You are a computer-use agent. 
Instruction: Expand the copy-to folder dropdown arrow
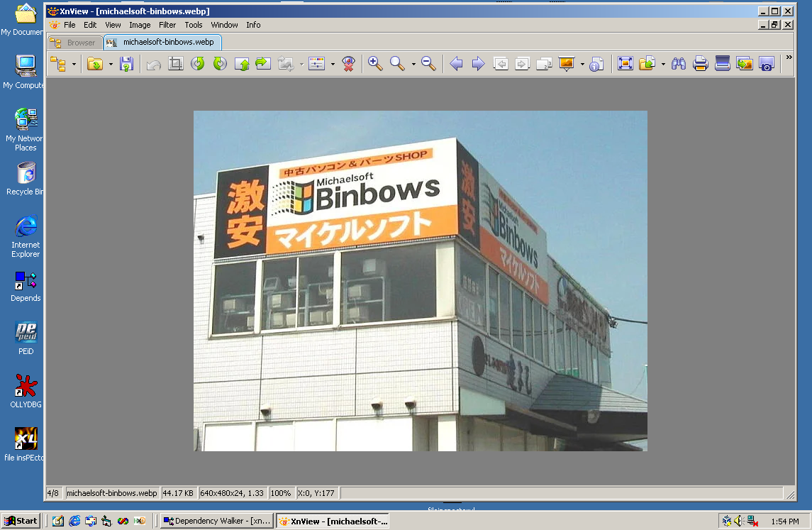tap(663, 65)
